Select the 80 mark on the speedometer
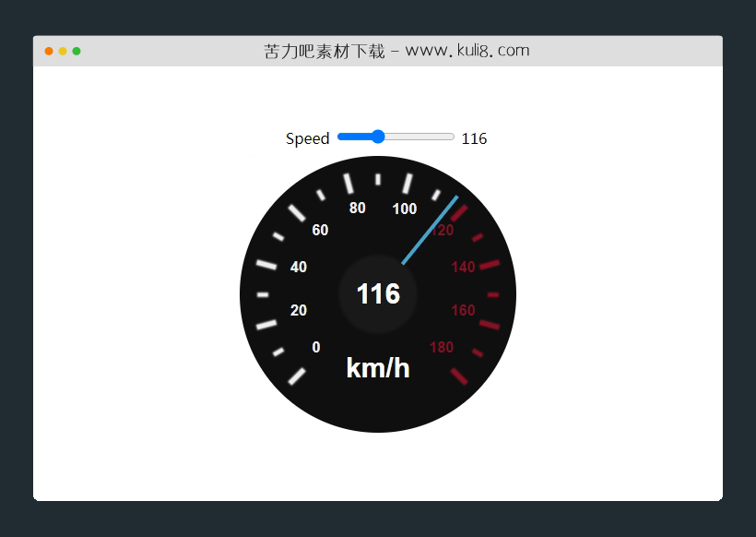This screenshot has height=537, width=756. 358,208
